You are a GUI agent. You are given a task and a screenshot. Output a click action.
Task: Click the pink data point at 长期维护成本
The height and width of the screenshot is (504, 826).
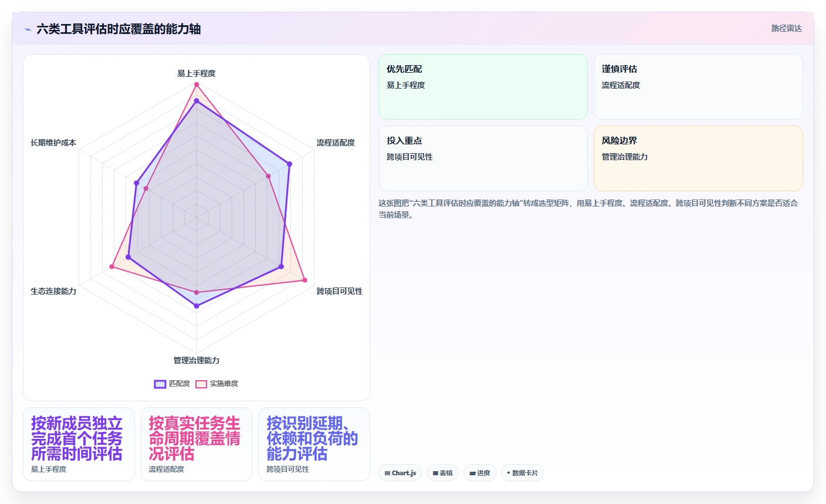pos(146,188)
